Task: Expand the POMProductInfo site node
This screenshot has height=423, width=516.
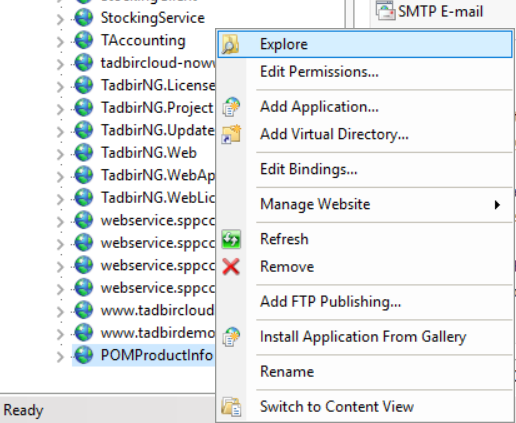Action: point(60,356)
